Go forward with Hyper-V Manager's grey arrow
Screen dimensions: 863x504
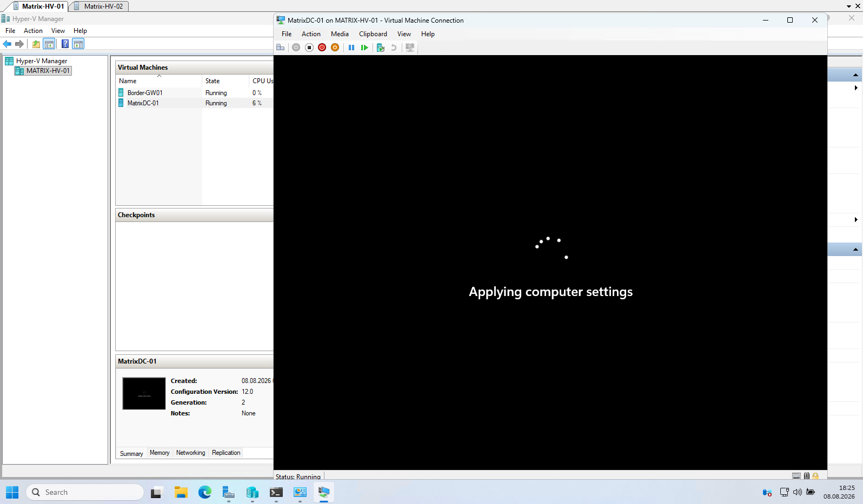pos(19,44)
